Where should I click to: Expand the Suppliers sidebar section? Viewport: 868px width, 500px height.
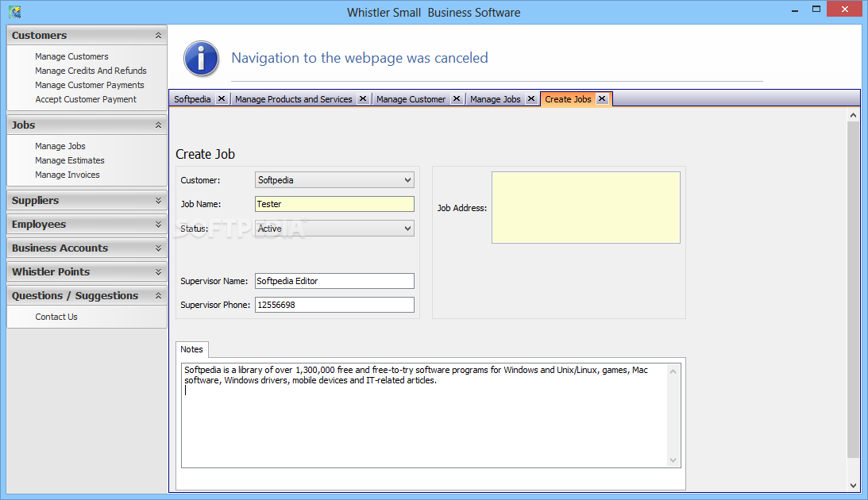158,200
